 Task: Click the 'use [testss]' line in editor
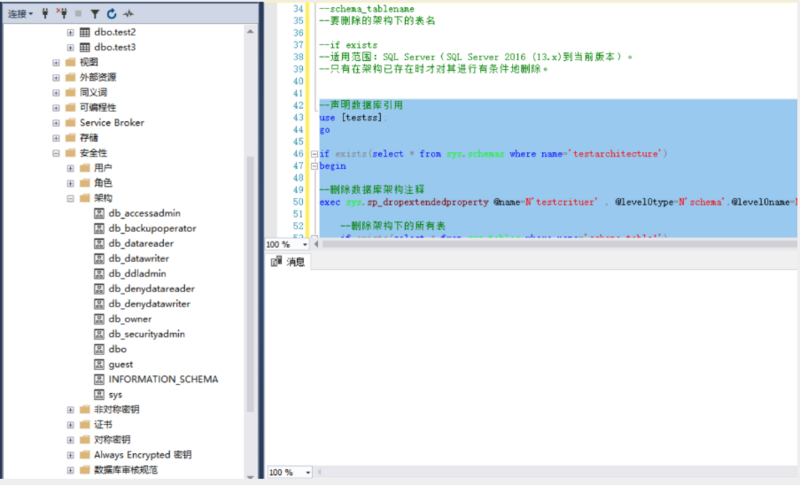pos(353,118)
